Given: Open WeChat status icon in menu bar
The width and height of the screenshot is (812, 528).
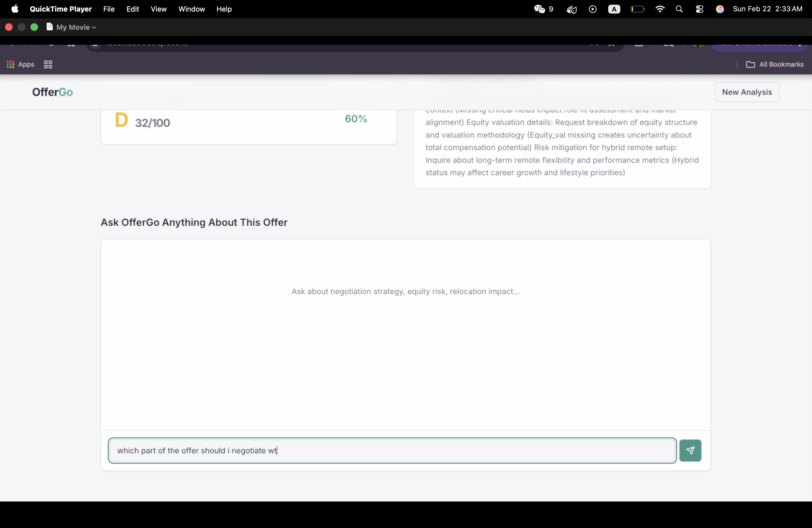Looking at the screenshot, I should pos(539,9).
